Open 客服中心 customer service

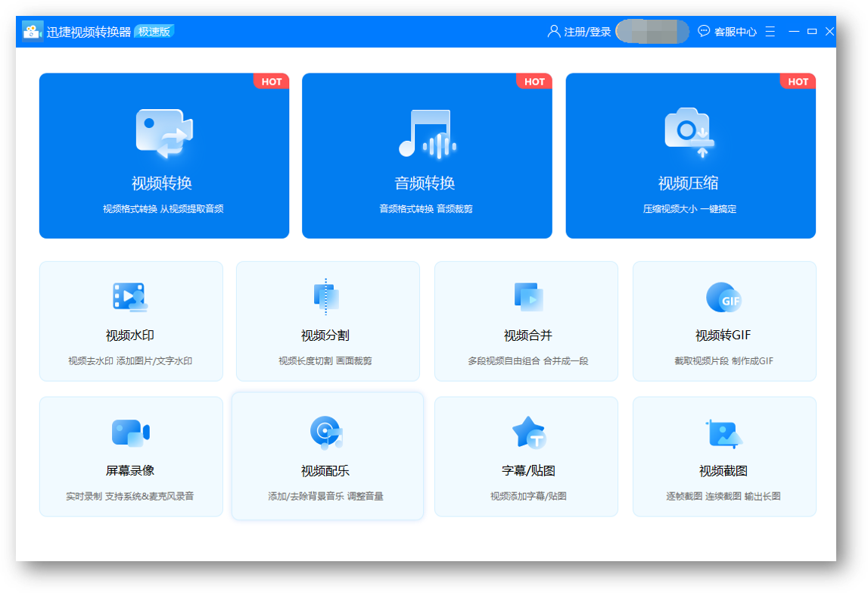(735, 32)
